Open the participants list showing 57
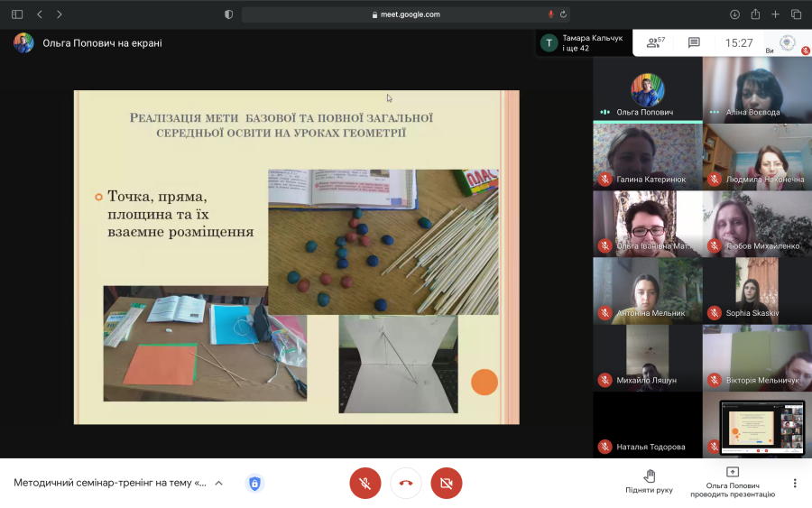 pos(656,42)
